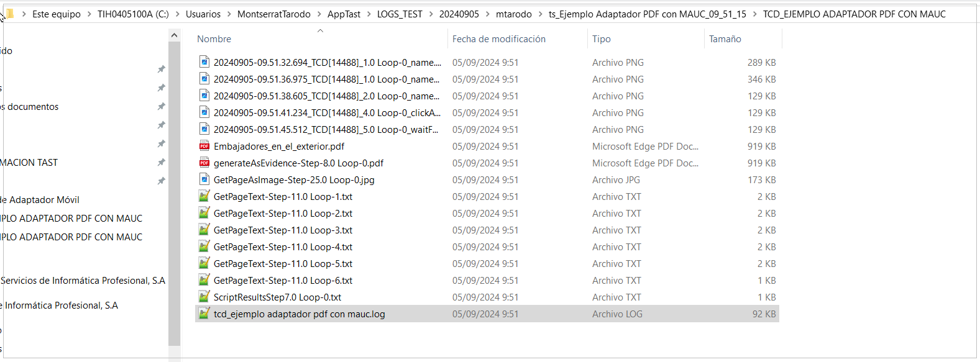The height and width of the screenshot is (362, 980).
Task: Click the pin icon beside documentos in sidebar
Action: 161,107
